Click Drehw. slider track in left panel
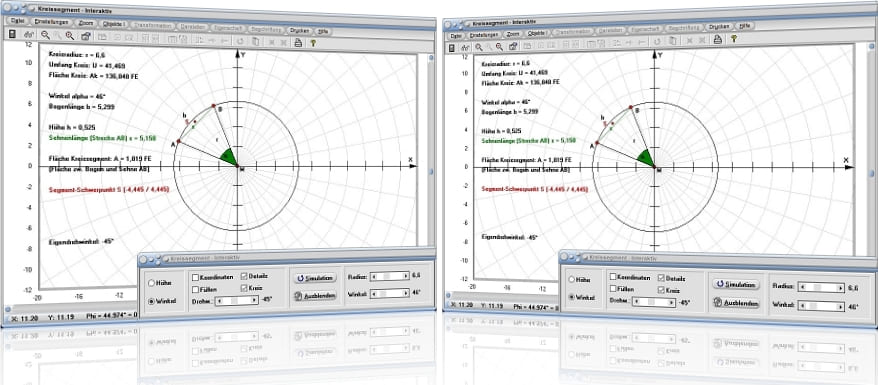 (x=237, y=301)
